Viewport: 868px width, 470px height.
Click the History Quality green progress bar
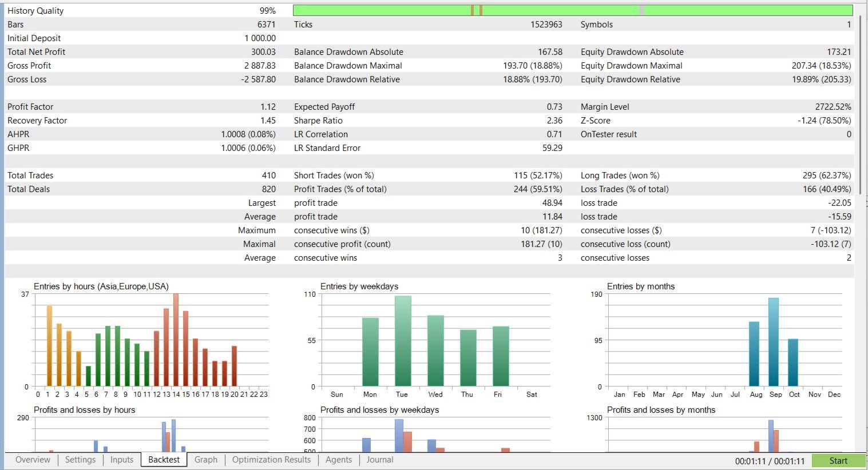click(573, 10)
